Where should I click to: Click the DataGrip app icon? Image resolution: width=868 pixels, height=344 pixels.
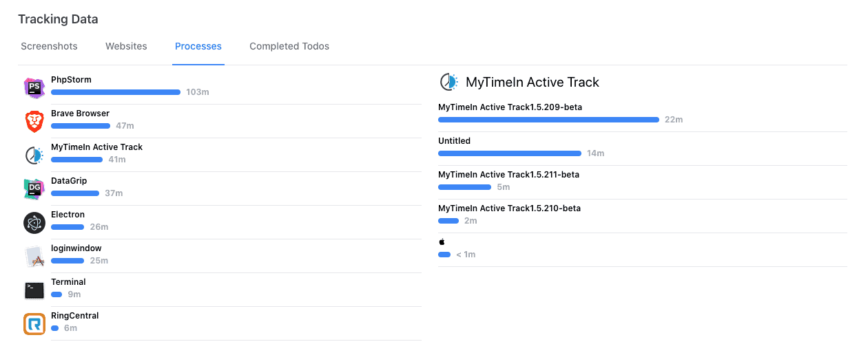(34, 189)
